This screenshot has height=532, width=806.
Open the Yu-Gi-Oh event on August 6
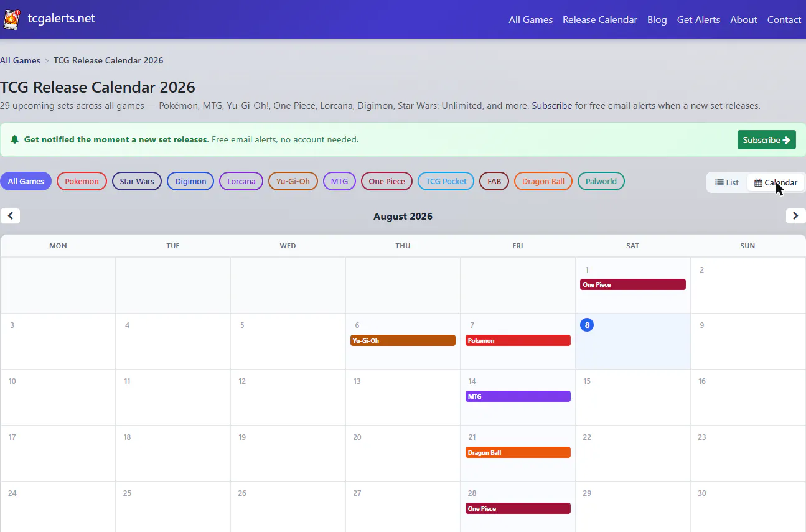[403, 340]
